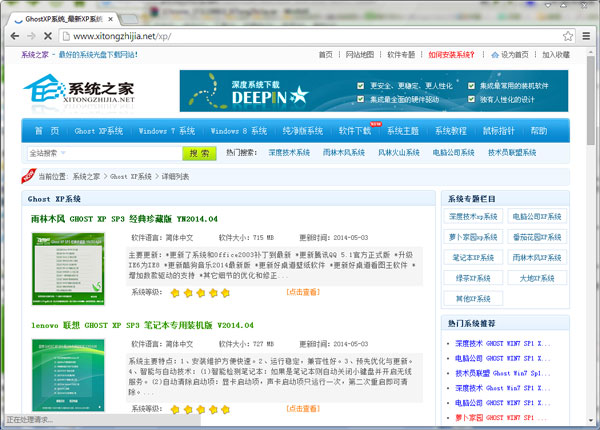Click the browser forward arrow
The image size is (600, 430).
click(31, 36)
